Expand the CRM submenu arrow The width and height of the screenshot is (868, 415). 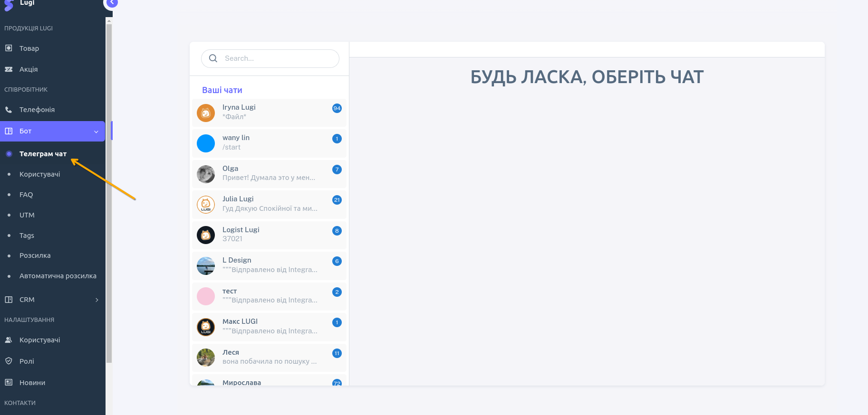97,300
